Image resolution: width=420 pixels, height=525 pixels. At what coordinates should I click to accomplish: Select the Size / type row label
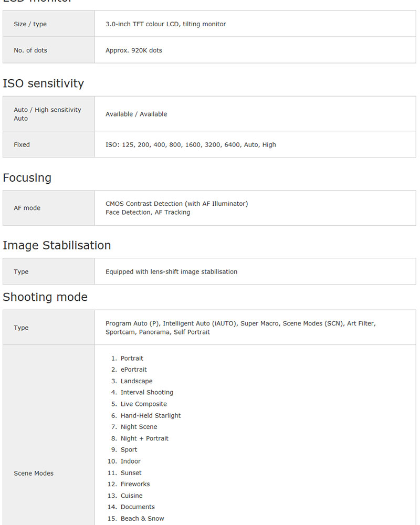30,24
